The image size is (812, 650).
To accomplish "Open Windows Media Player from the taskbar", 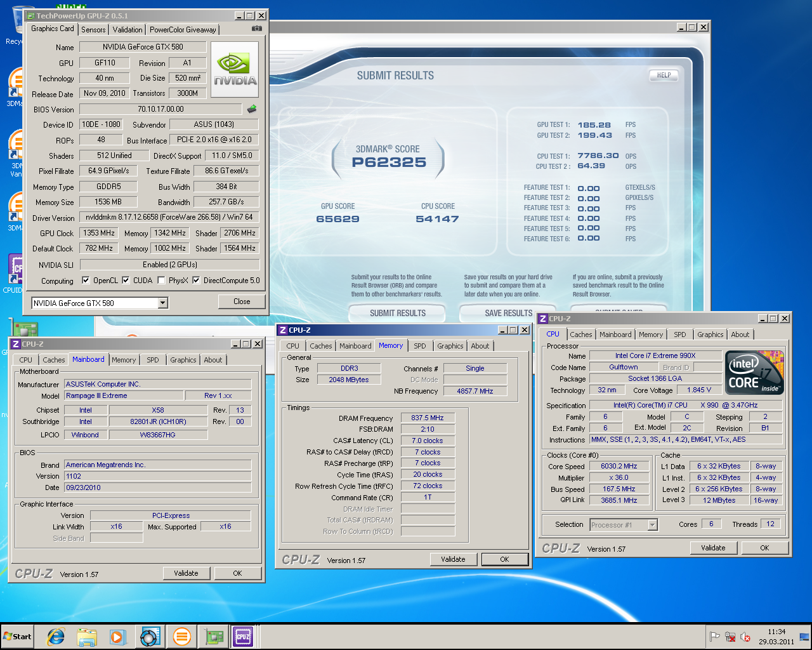I will pyautogui.click(x=118, y=637).
